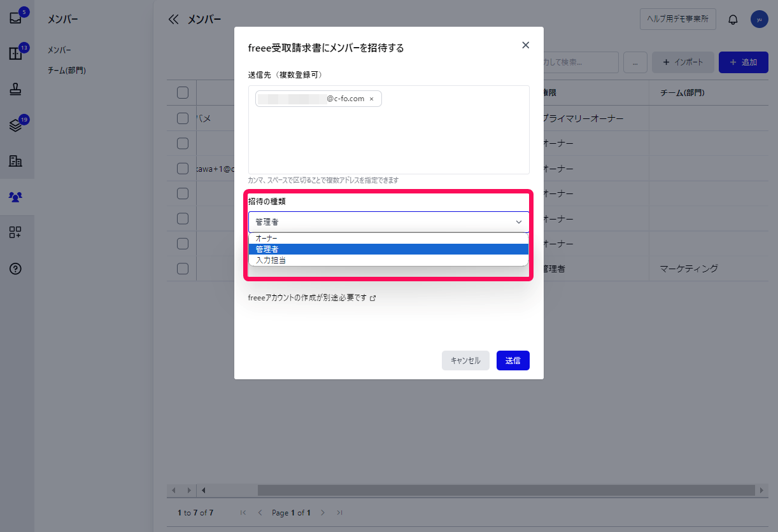Click the scrollbar right arrow at table edge
Screen dimensions: 778x532
pyautogui.click(x=762, y=490)
